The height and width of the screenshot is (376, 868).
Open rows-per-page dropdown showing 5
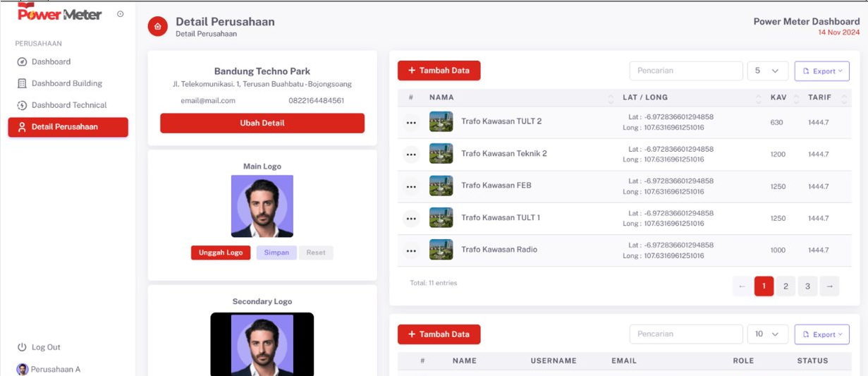767,71
